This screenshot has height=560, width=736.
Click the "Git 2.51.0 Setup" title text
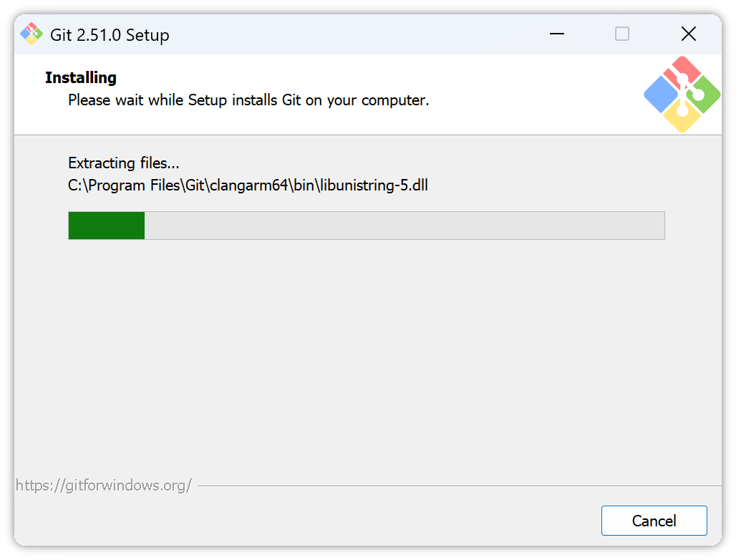(x=110, y=35)
